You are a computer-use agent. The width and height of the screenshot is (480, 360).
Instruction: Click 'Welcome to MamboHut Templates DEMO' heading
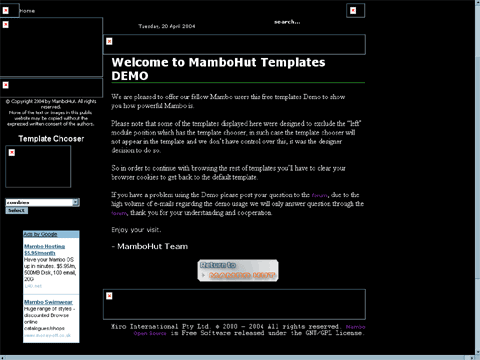pos(218,69)
